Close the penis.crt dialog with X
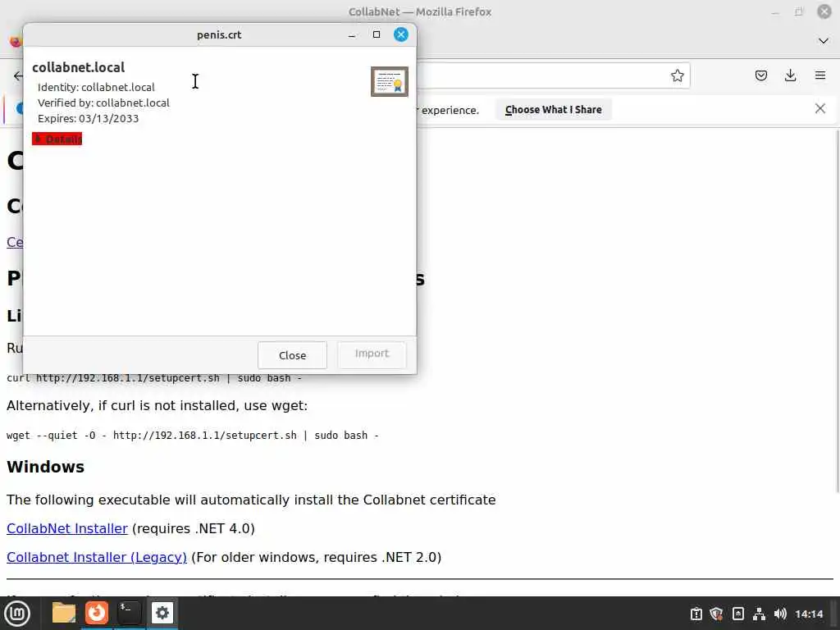Screen dimensions: 840x630 coord(400,34)
